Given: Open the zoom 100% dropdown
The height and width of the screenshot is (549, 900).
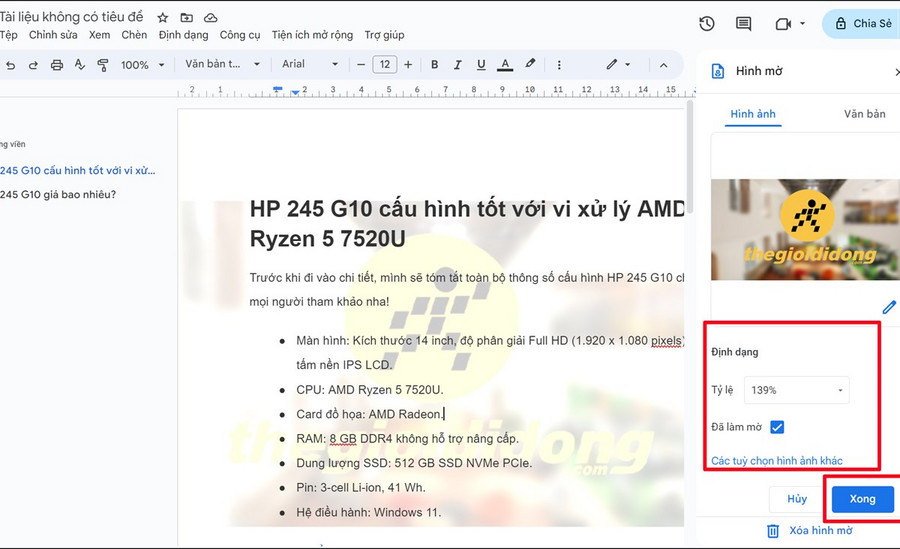Looking at the screenshot, I should click(142, 65).
